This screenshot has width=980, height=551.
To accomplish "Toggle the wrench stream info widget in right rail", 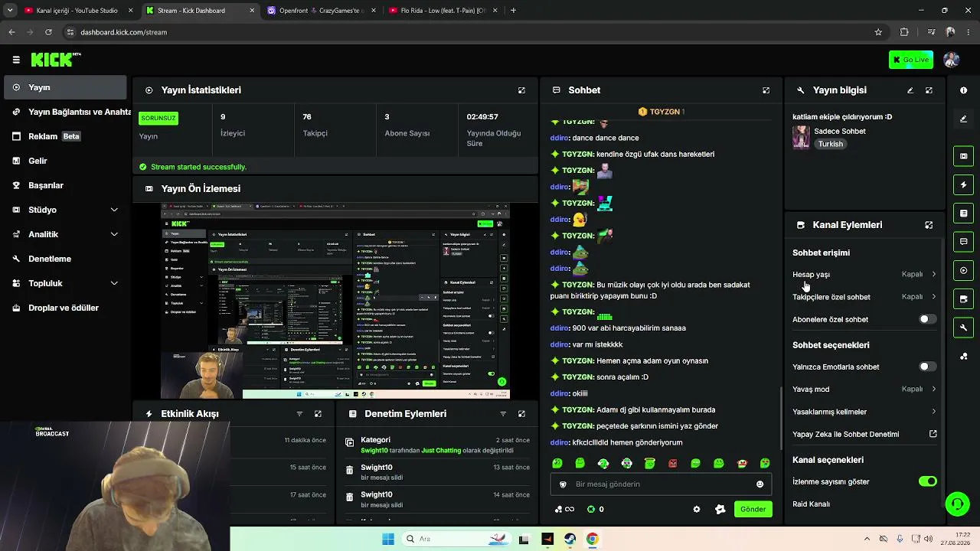I will (963, 328).
